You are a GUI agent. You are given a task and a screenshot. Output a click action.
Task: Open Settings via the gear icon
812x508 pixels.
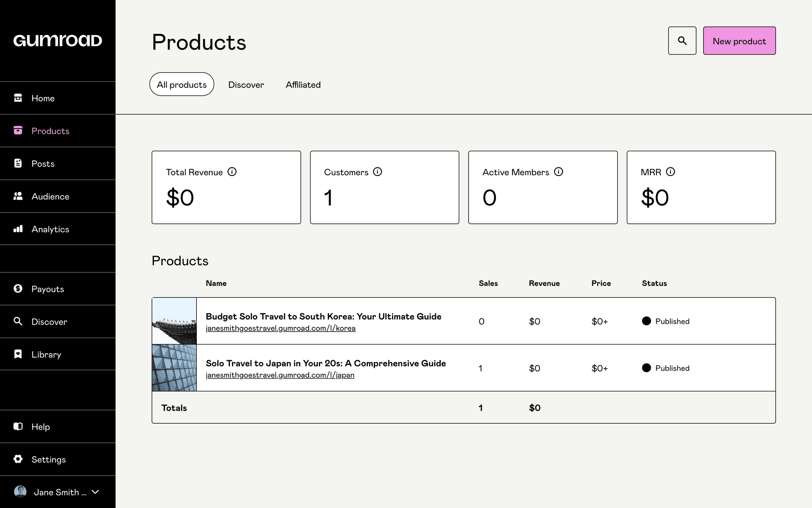click(18, 459)
